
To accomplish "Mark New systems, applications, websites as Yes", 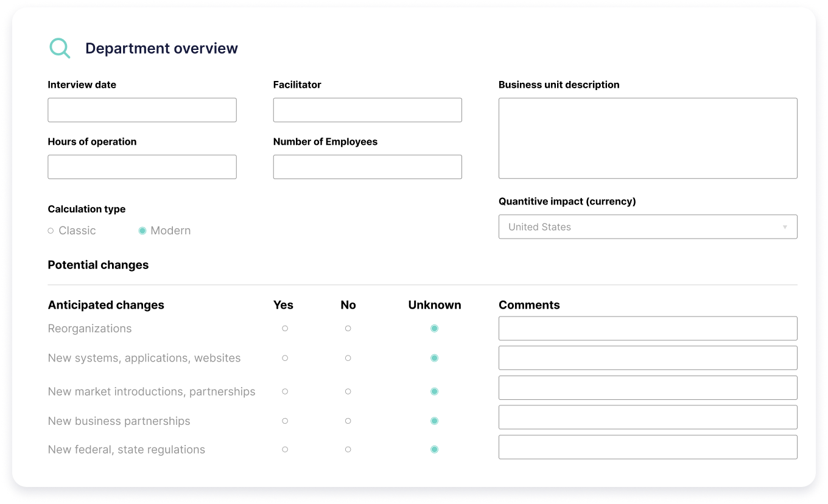I will [x=285, y=358].
